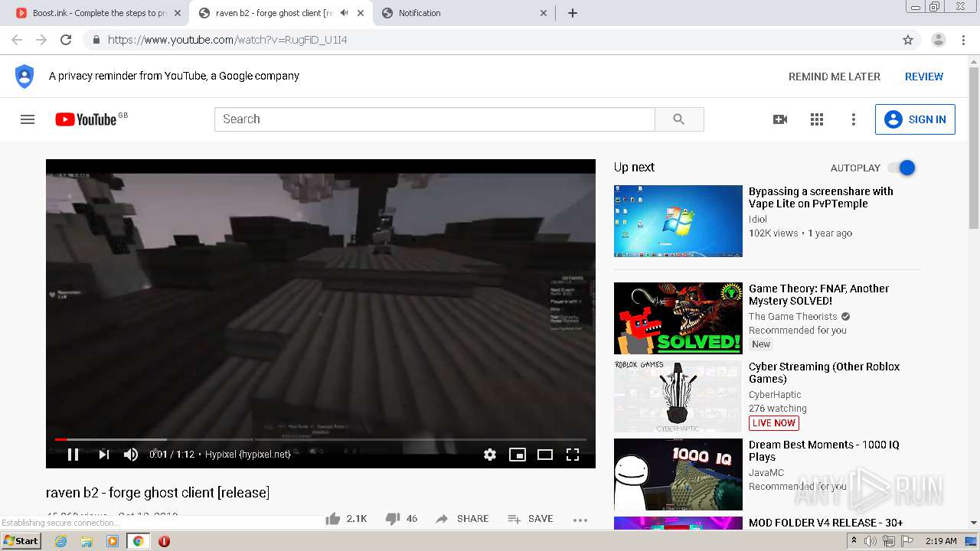This screenshot has width=980, height=551.
Task: Save video to a playlist
Action: [530, 518]
